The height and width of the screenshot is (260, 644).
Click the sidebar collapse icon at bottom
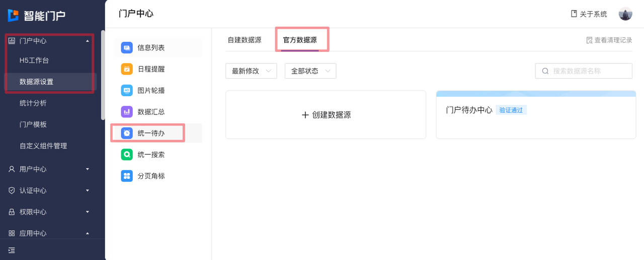pyautogui.click(x=12, y=250)
